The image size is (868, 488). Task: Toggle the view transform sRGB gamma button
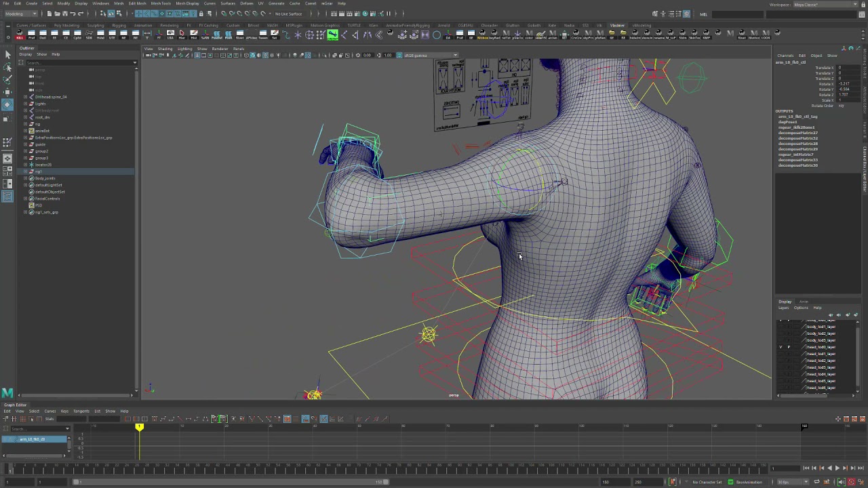399,55
